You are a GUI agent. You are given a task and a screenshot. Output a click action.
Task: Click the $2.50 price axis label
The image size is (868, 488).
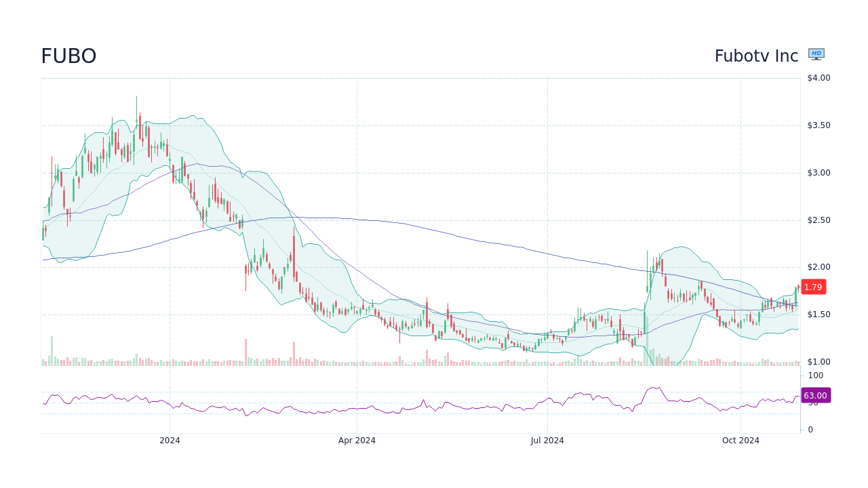[x=818, y=220]
